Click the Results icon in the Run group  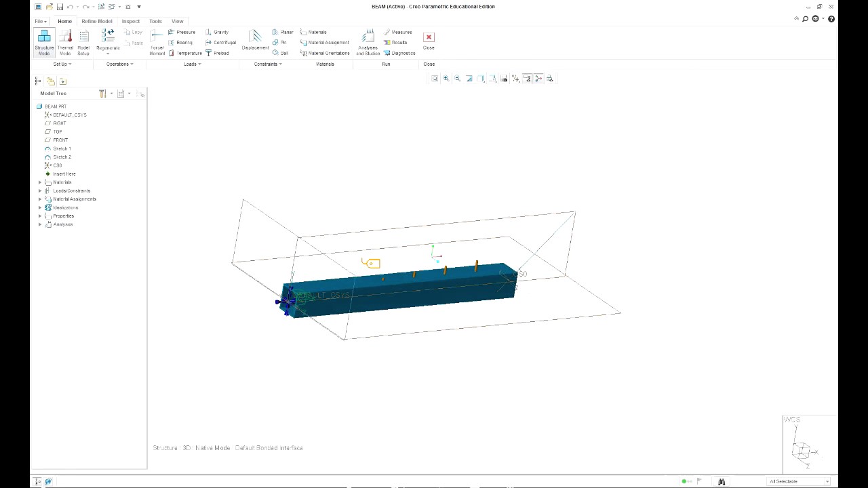pos(399,42)
